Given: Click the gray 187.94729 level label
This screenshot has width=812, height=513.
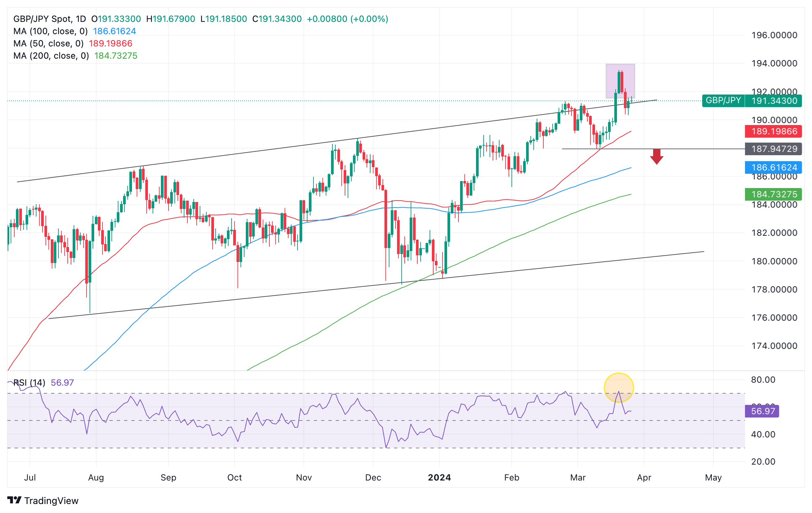Looking at the screenshot, I should click(774, 149).
